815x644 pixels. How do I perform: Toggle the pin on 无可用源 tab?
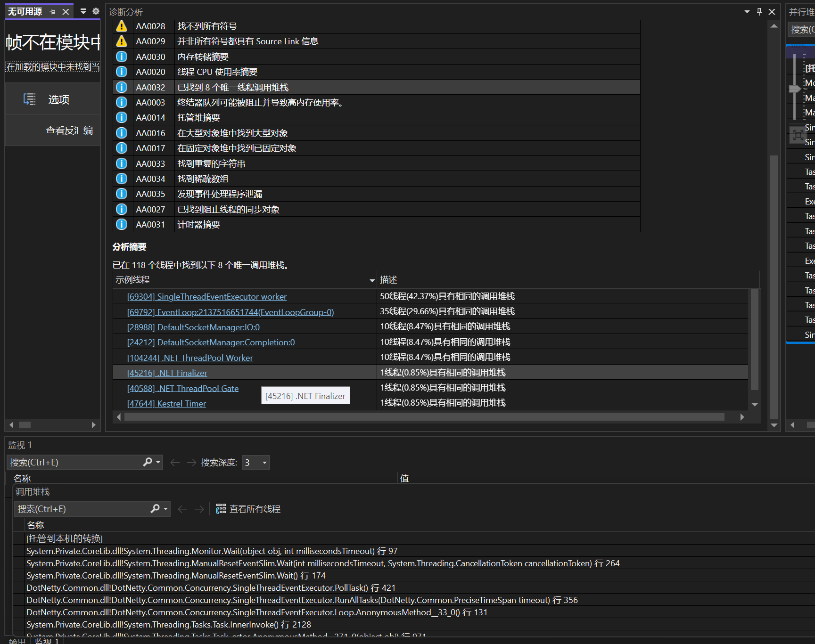tap(52, 11)
